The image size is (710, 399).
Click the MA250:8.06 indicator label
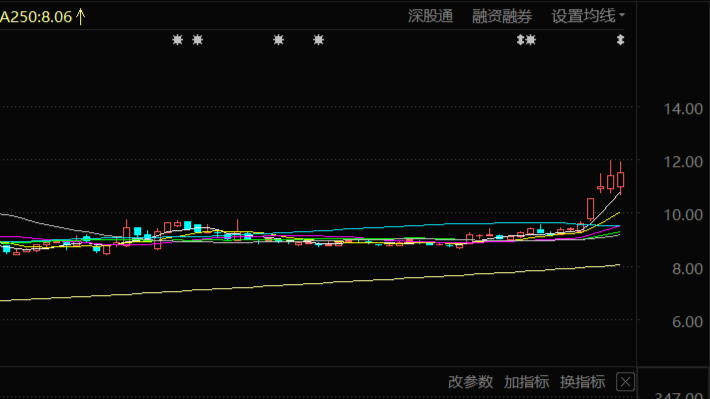(36, 17)
